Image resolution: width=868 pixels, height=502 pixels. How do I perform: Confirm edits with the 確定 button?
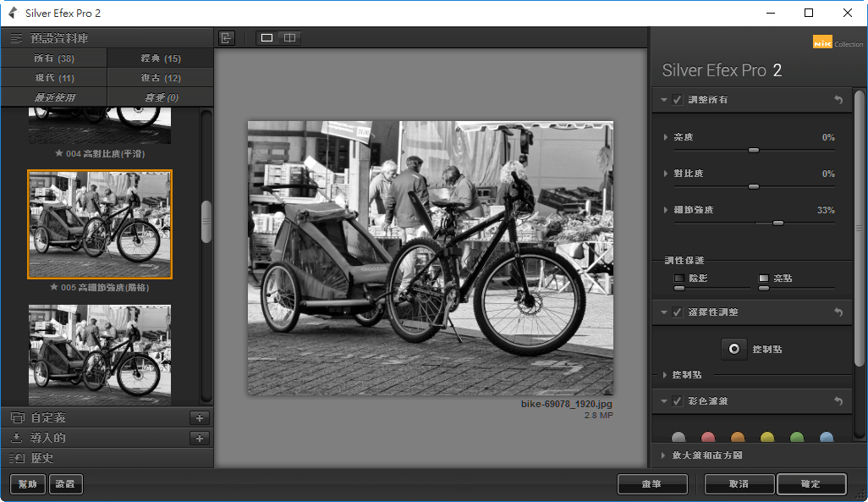[810, 483]
